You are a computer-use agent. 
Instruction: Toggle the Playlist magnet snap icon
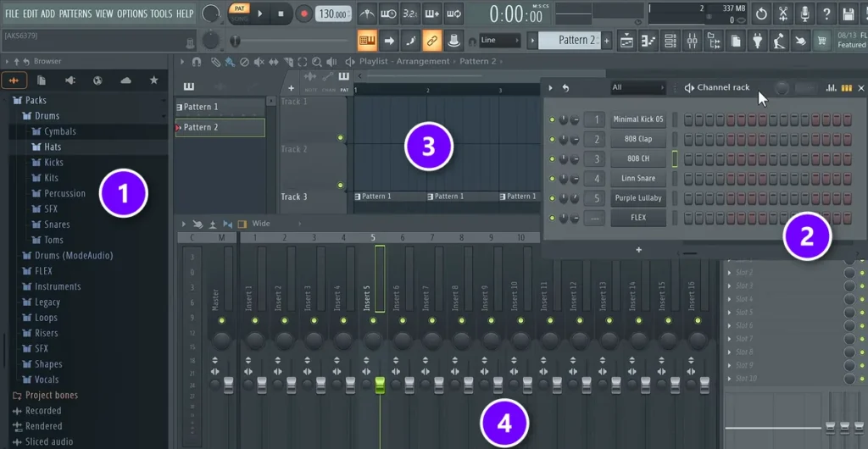(196, 62)
